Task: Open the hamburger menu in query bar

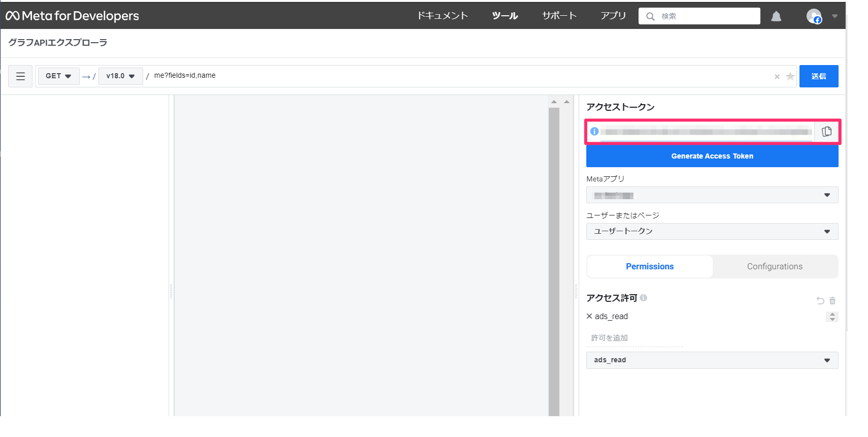Action: click(20, 76)
